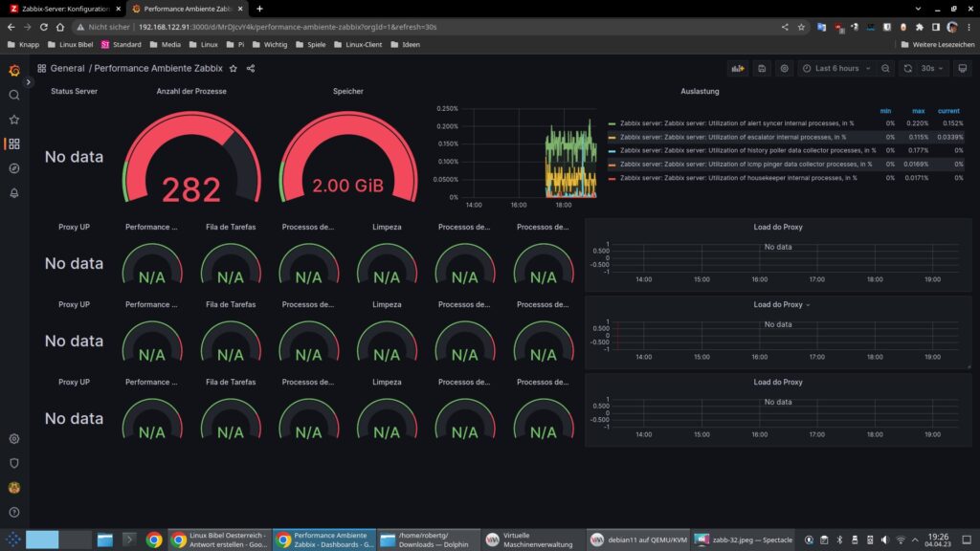Sort the legend by current column
The height and width of the screenshot is (551, 980).
tap(948, 111)
